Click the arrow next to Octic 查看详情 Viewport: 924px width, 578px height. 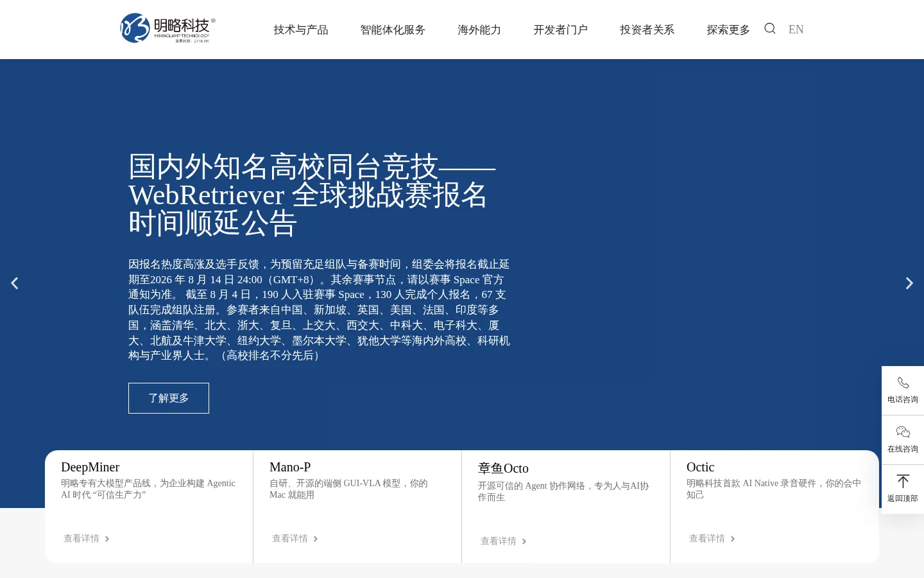[733, 539]
